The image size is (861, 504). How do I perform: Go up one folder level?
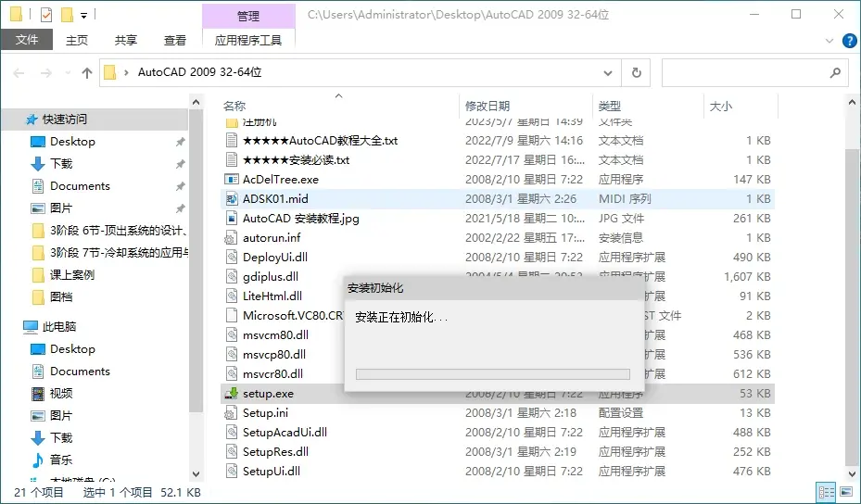87,72
